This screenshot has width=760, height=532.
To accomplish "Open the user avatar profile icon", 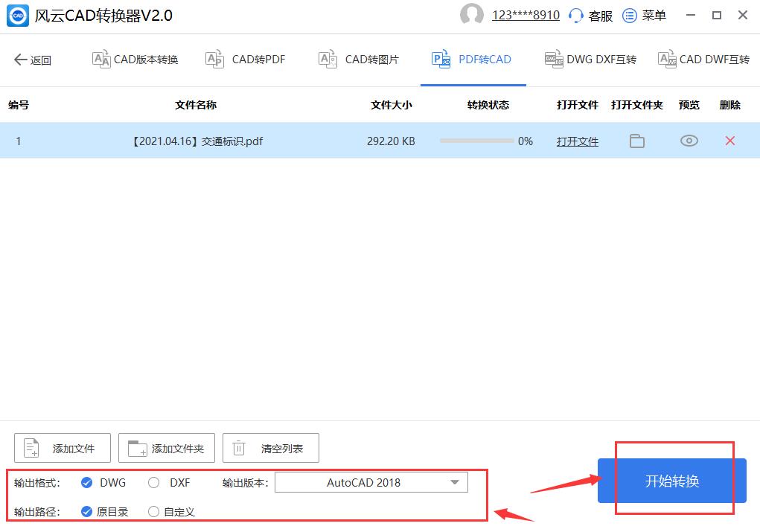I will (x=471, y=15).
